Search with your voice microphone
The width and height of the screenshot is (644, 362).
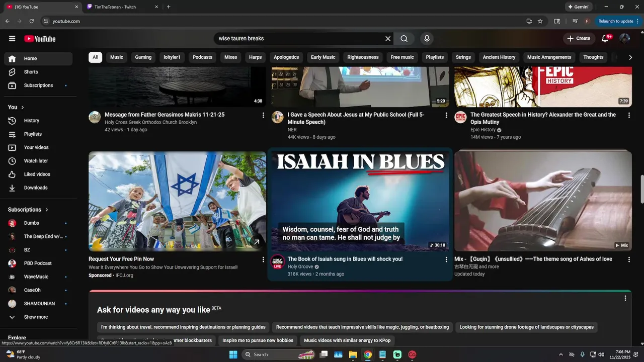[427, 39]
